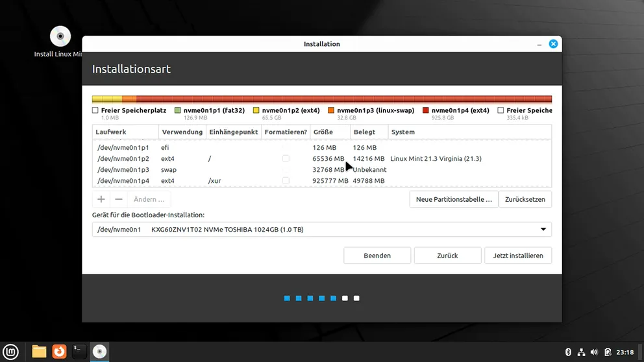Select the installer window in the taskbar
This screenshot has width=644, height=362.
(x=99, y=352)
